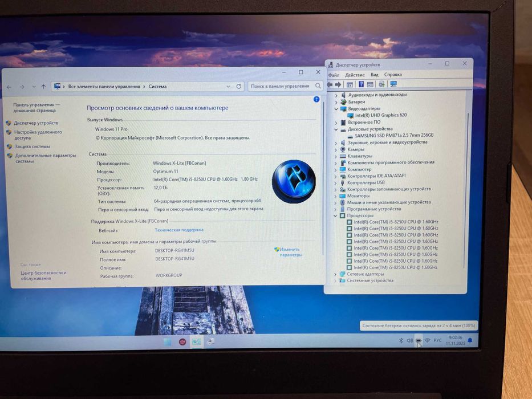
Task: Click Back arrow in Device Manager toolbar
Action: 330,84
